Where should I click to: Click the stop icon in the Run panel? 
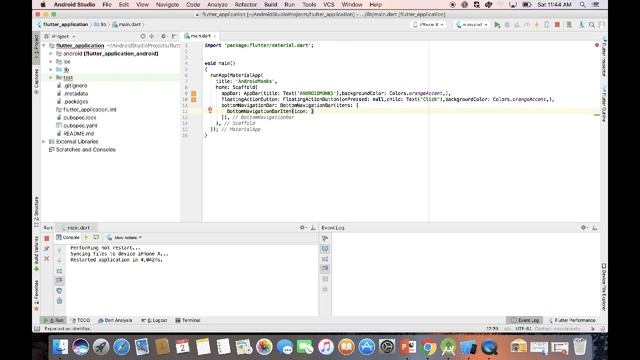pos(47,238)
